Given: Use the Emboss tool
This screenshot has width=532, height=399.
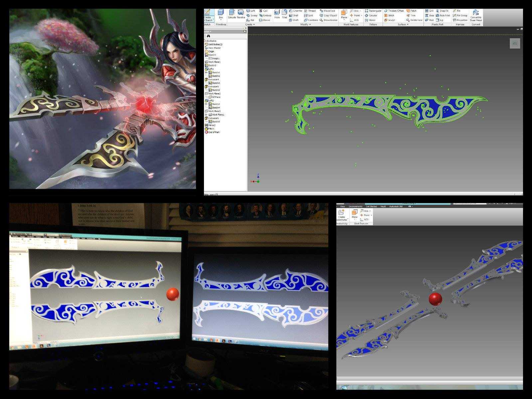Looking at the screenshot, I should pyautogui.click(x=265, y=16).
